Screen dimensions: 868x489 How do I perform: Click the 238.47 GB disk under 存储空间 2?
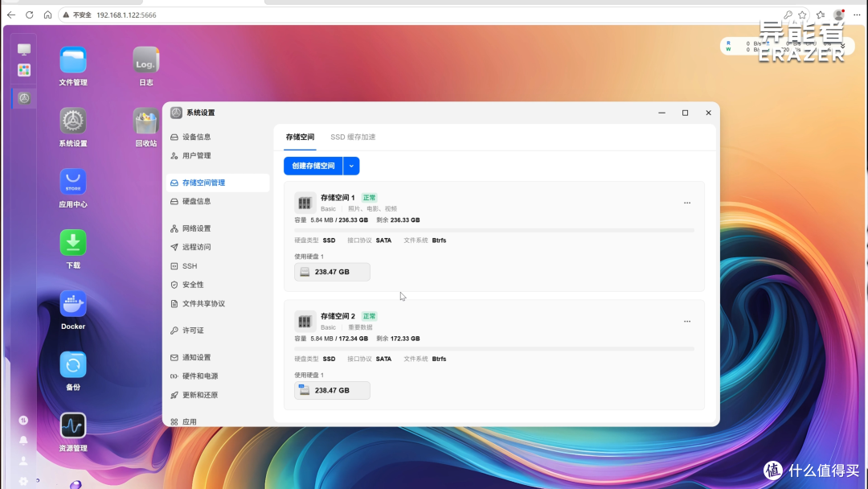332,390
